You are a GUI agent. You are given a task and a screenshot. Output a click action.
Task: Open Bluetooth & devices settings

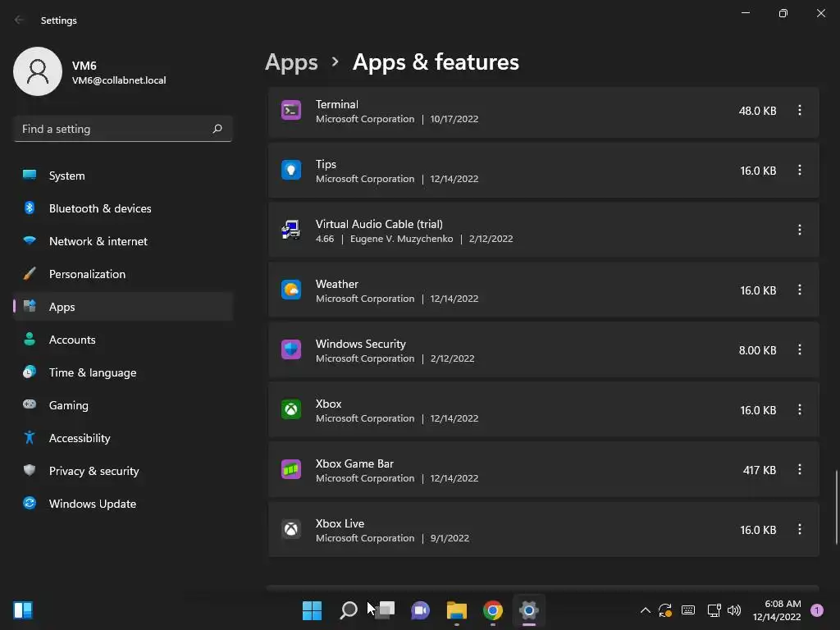[x=123, y=208]
